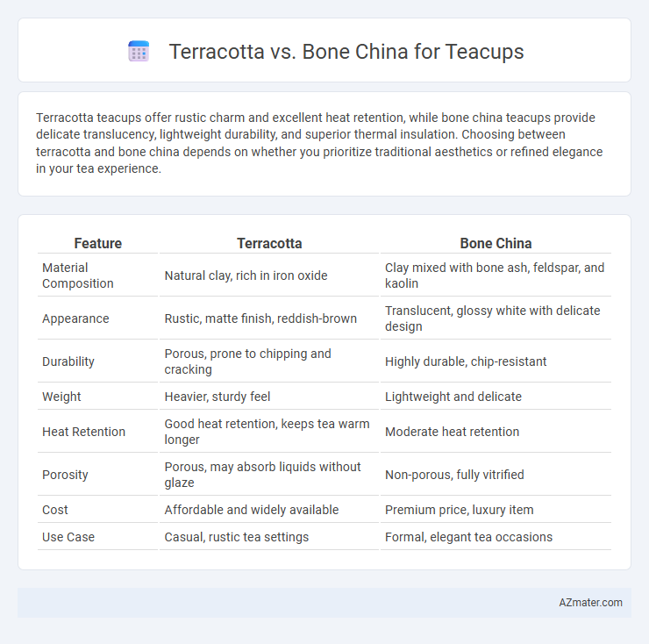
Task: Select the Cost row label
Action: pyautogui.click(x=55, y=510)
